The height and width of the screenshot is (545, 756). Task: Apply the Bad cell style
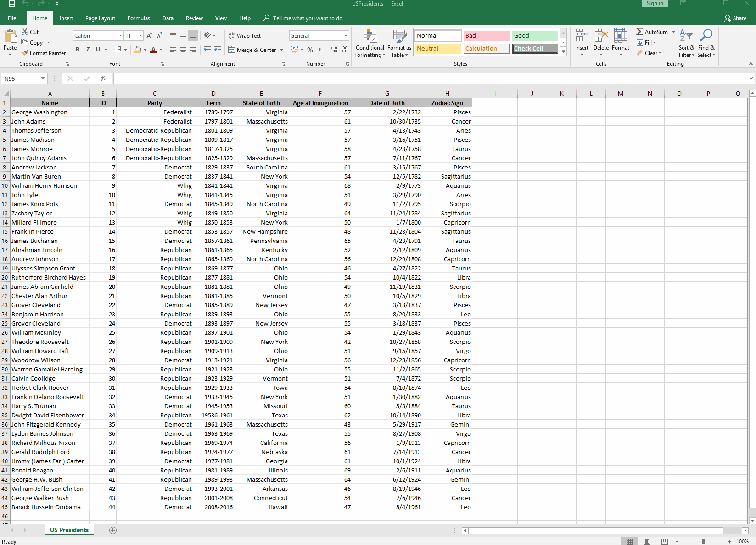486,35
